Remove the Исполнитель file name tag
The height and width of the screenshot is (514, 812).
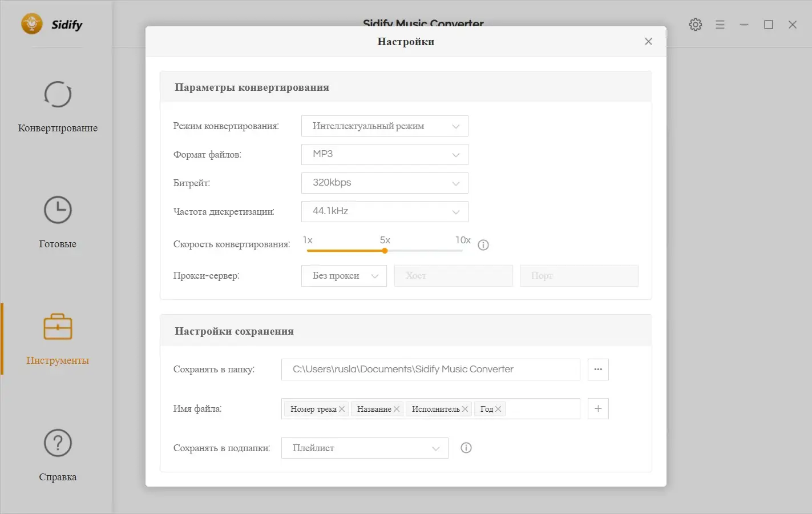coord(465,409)
